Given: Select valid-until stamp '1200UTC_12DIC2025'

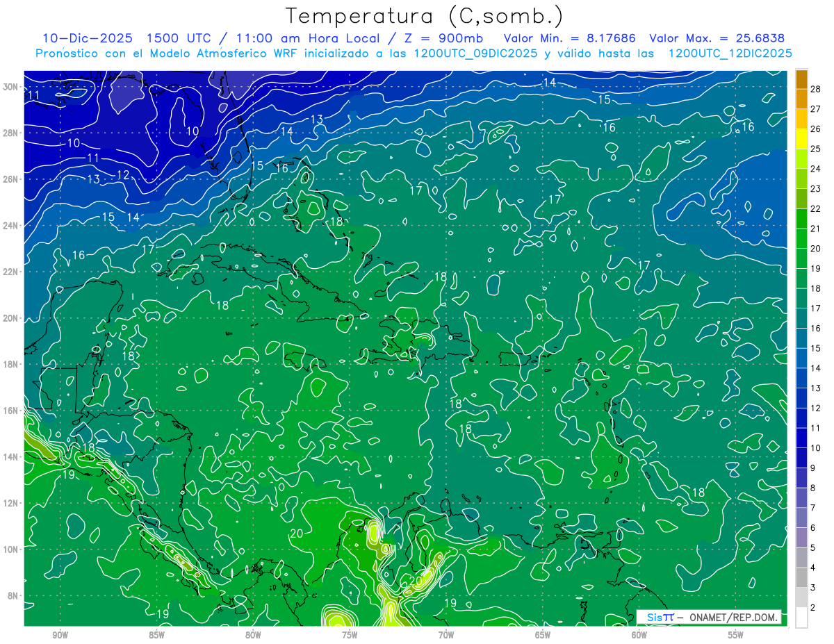Looking at the screenshot, I should (730, 53).
